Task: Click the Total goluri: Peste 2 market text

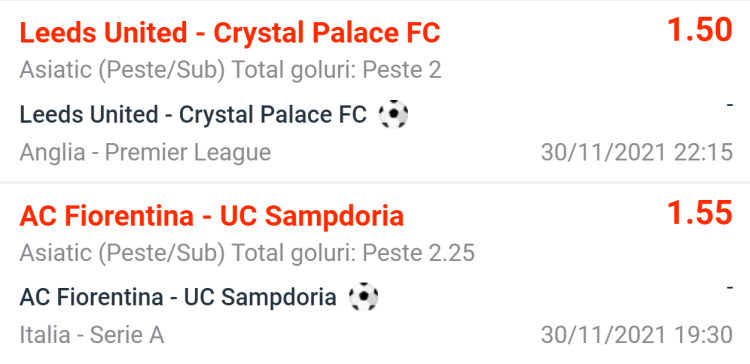Action: (x=337, y=70)
